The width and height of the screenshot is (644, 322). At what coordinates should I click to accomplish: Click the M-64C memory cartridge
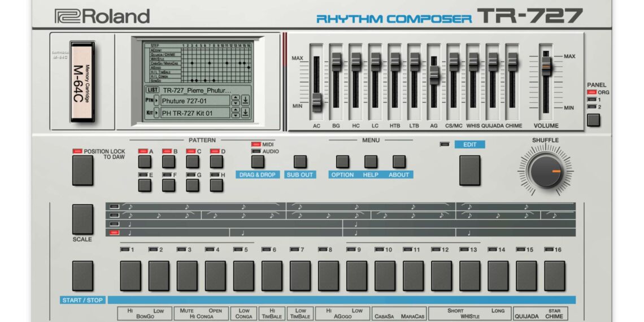click(x=84, y=81)
